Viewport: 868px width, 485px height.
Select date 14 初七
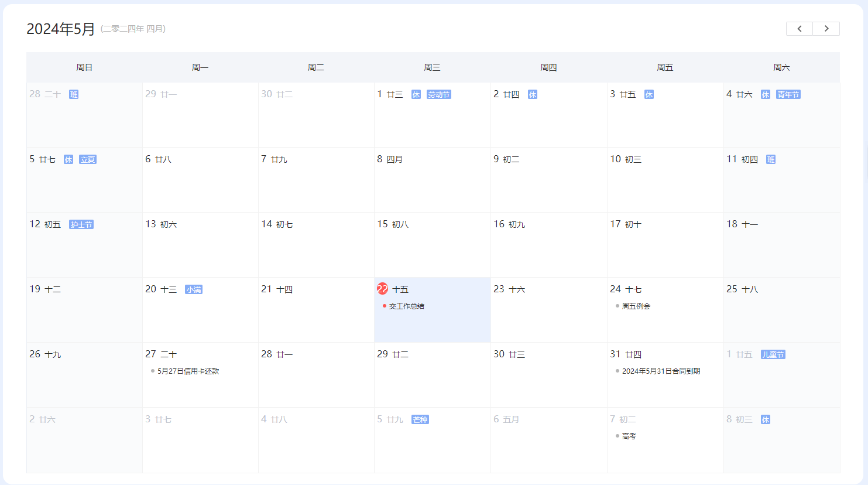[316, 245]
